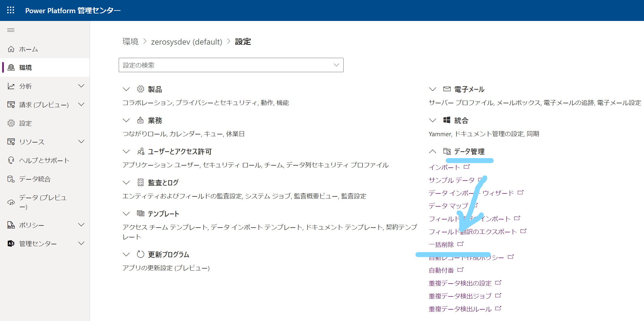
Task: Click the 業務 section icon
Action: coord(141,120)
